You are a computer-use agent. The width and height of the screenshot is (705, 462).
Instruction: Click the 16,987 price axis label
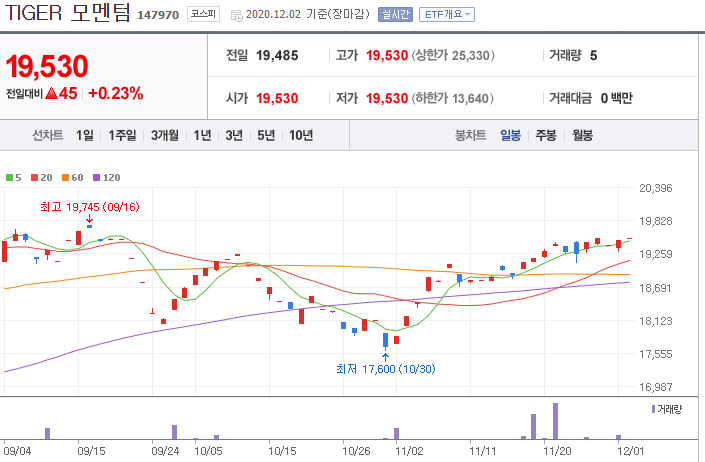656,387
